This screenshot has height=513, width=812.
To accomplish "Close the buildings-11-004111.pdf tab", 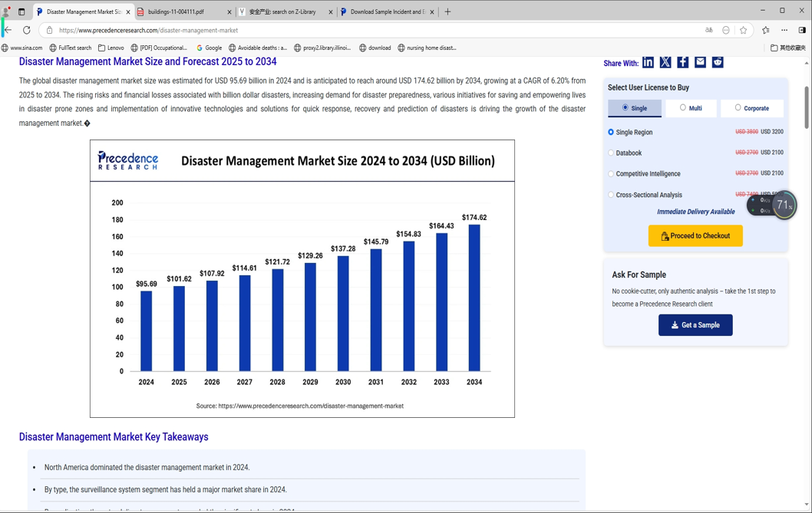I will point(229,12).
